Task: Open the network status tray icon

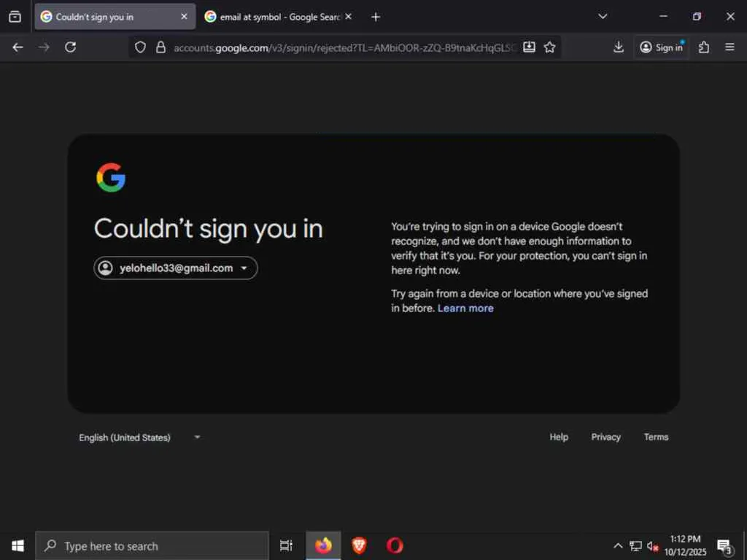Action: coord(635,545)
